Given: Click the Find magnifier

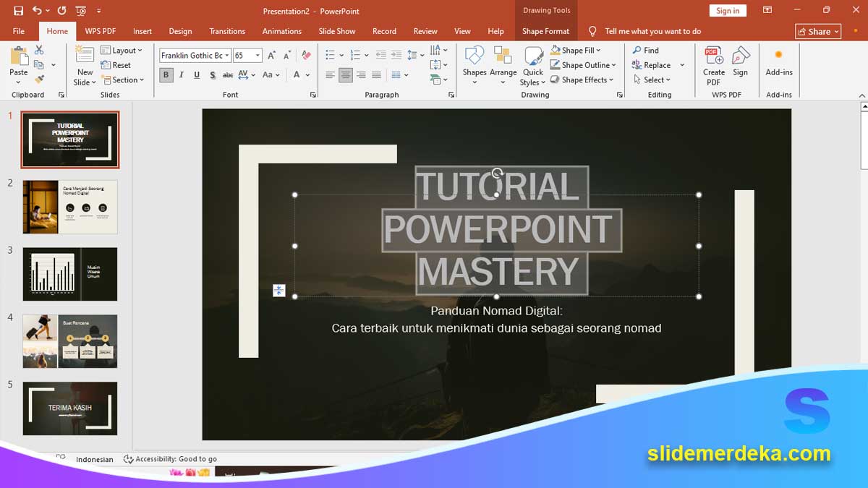Looking at the screenshot, I should coord(646,50).
